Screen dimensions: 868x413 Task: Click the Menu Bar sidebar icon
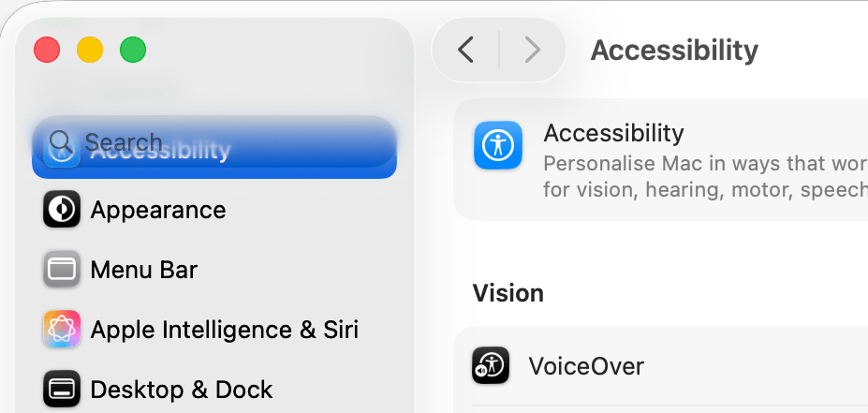(x=62, y=270)
